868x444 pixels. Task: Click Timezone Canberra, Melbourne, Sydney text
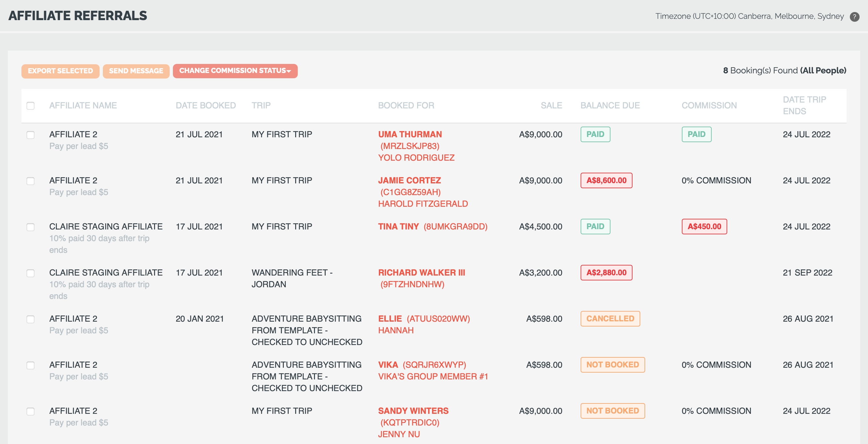749,16
